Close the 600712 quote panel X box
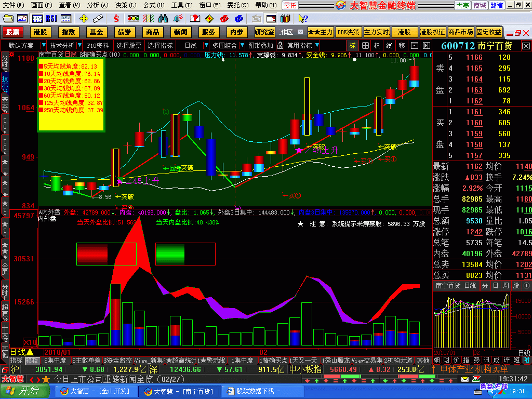Image resolution: width=532 pixels, height=399 pixels. (526, 46)
